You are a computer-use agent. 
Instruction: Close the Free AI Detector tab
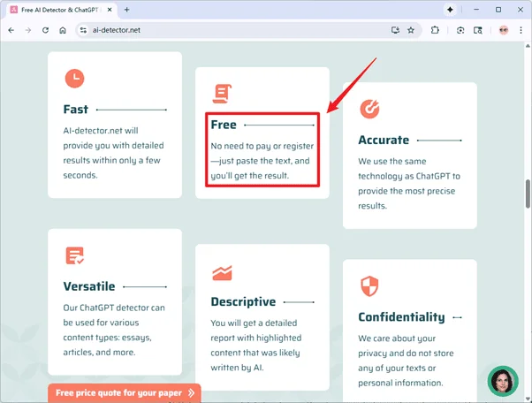click(110, 10)
